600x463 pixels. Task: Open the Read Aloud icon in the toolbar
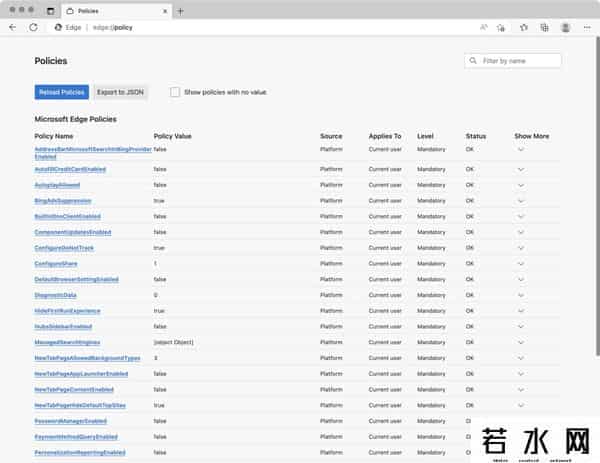[484, 27]
